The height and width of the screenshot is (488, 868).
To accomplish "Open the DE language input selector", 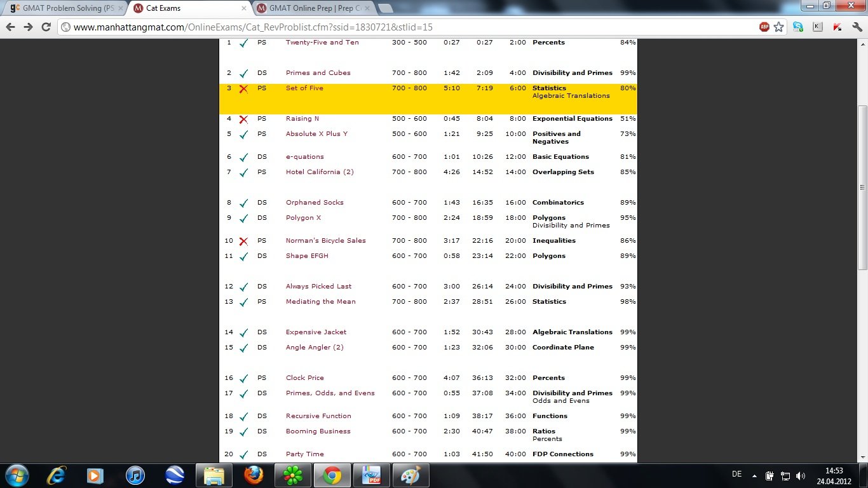I will [736, 474].
